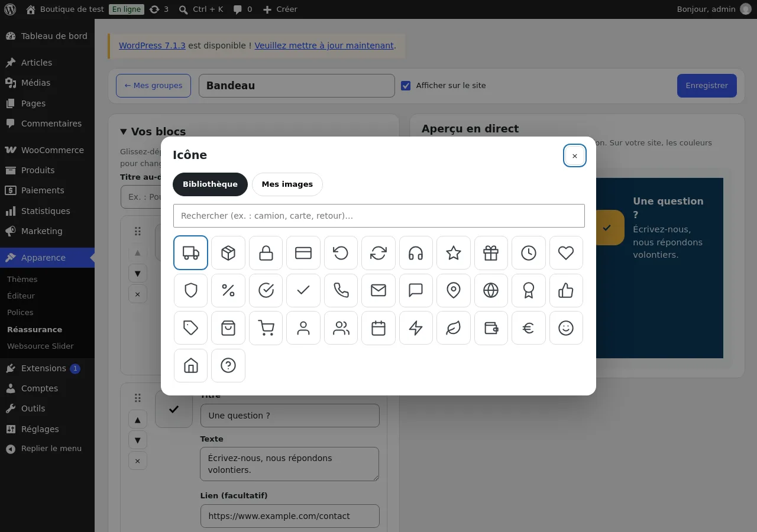Image resolution: width=757 pixels, height=532 pixels.
Task: Select the shield icon
Action: tap(190, 290)
